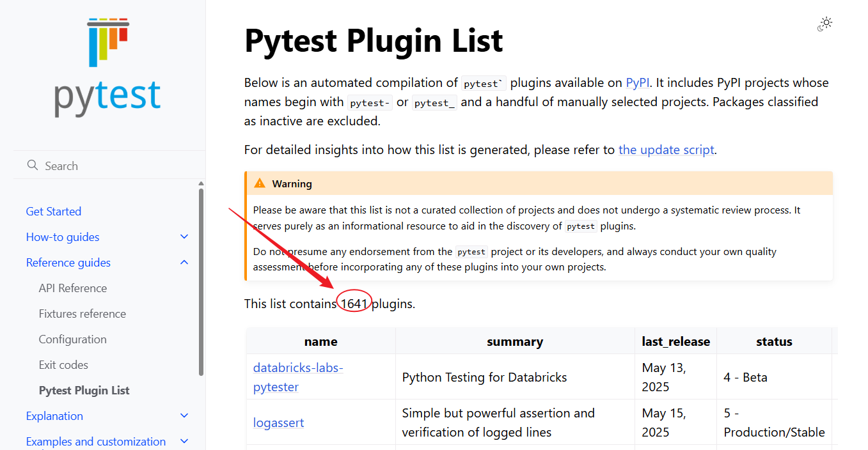
Task: Go to the API Reference page
Action: pos(73,288)
